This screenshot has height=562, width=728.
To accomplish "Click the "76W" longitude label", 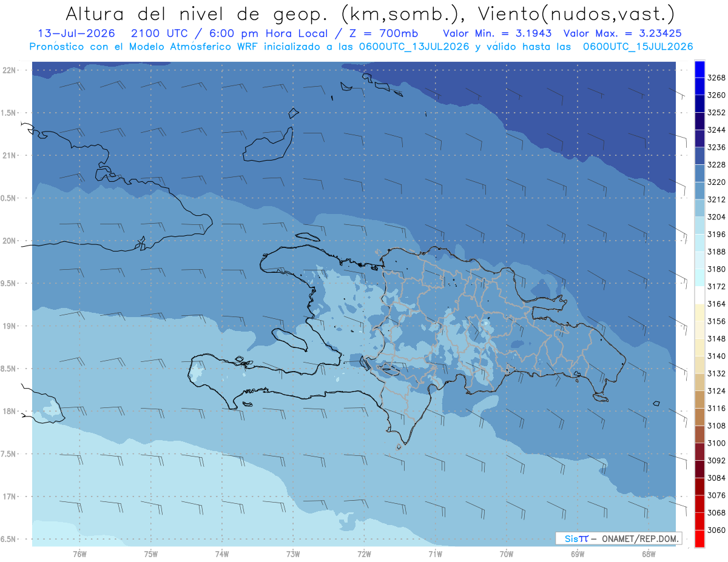I will [79, 554].
